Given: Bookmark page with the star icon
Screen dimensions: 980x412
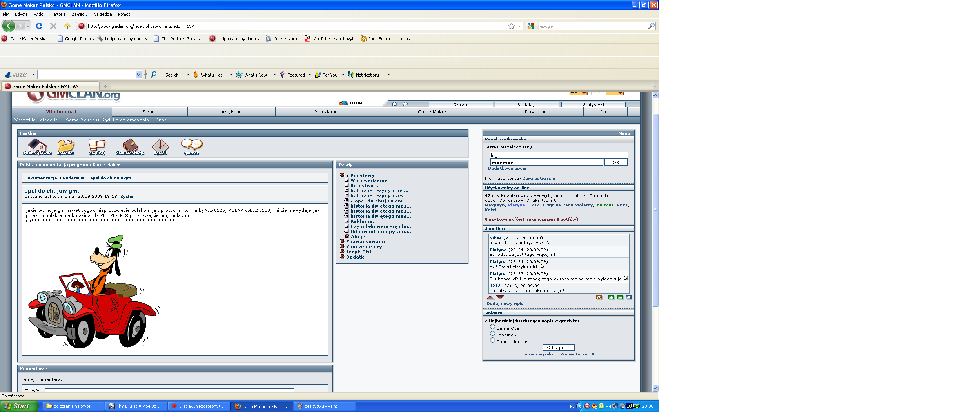Looking at the screenshot, I should pos(511,26).
